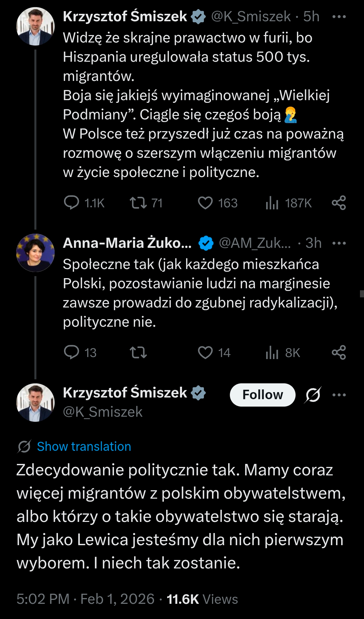Screen dimensions: 364x619
Task: Click the 5:02 PM Feb 1, 2026 timestamp
Action: (85, 599)
